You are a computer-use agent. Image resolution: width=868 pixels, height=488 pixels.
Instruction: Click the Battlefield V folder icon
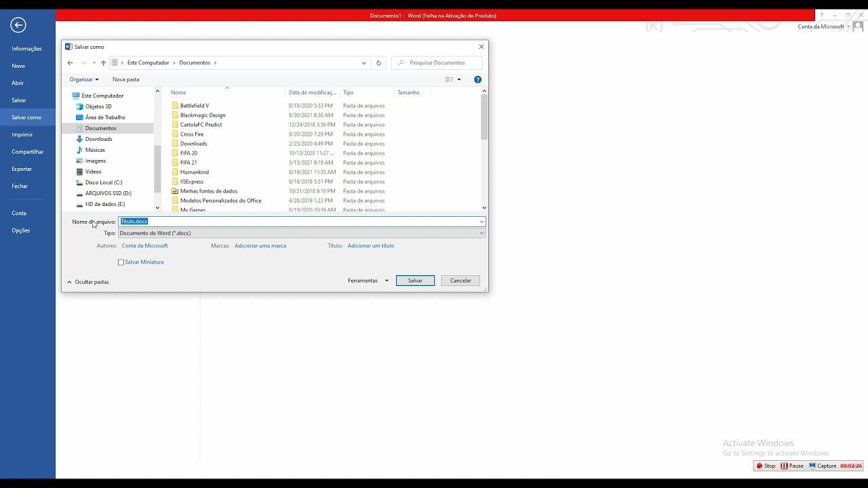[x=175, y=106]
